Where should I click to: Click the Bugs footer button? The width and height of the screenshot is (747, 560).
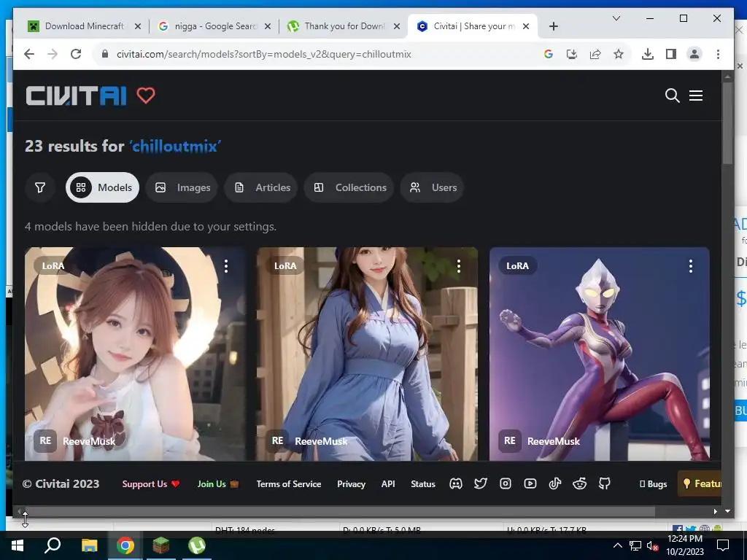tap(653, 484)
